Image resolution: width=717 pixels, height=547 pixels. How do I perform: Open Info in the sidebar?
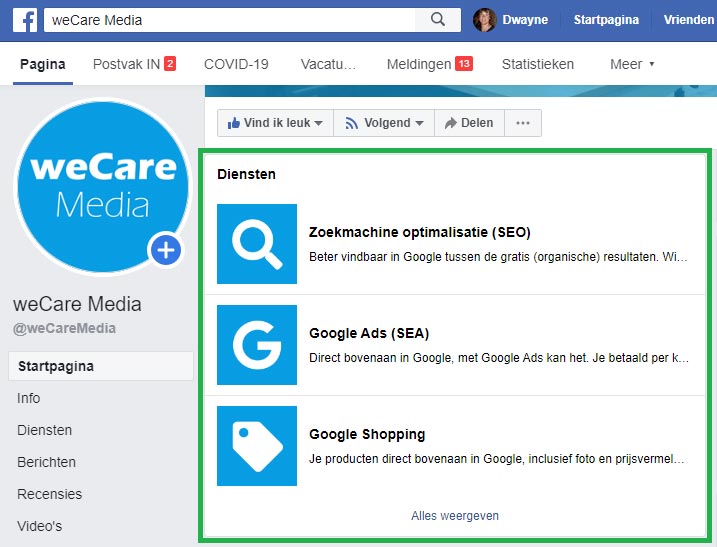point(28,398)
